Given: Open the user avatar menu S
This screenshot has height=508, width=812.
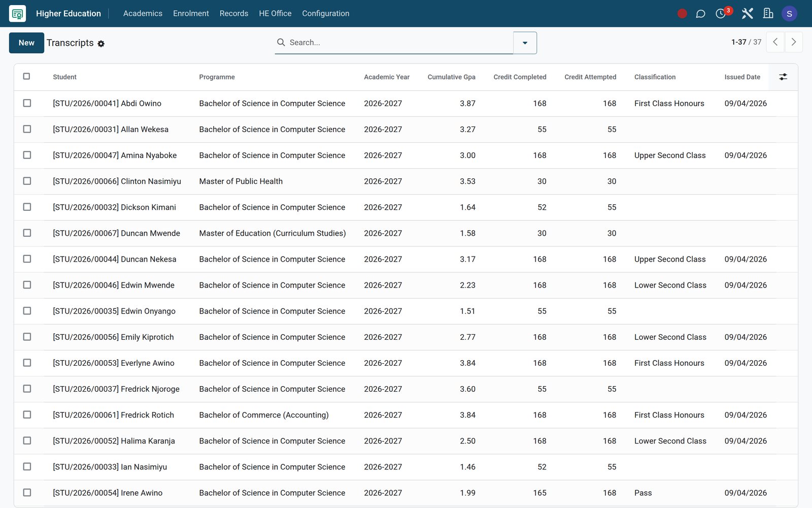Looking at the screenshot, I should [x=789, y=14].
